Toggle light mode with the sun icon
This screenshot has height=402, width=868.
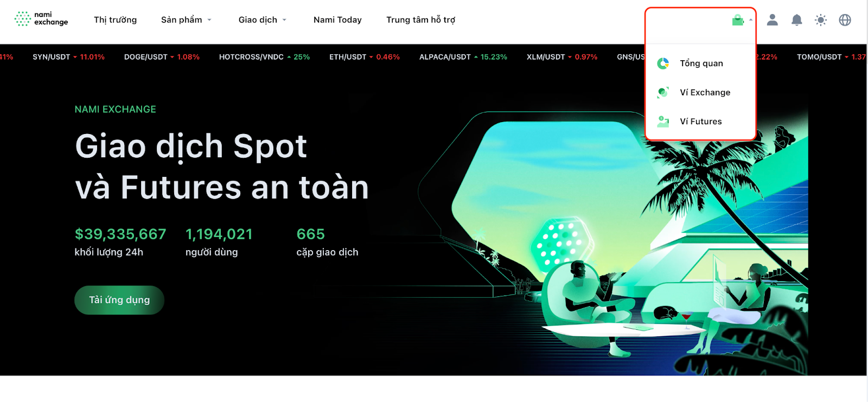(x=821, y=20)
